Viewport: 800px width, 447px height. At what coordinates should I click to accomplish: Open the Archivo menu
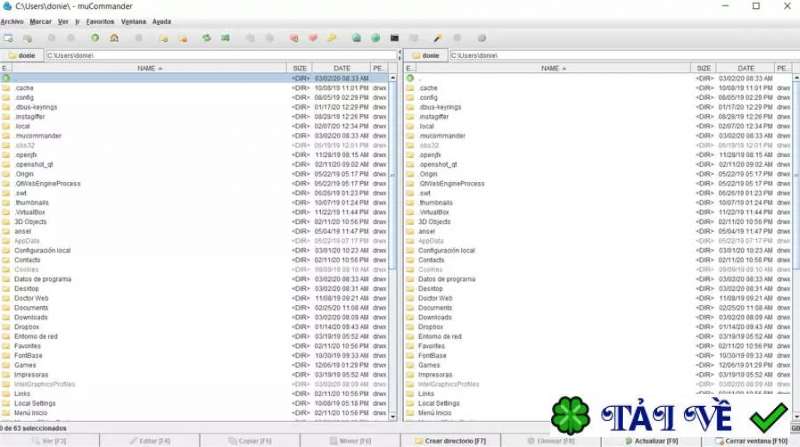(12, 21)
